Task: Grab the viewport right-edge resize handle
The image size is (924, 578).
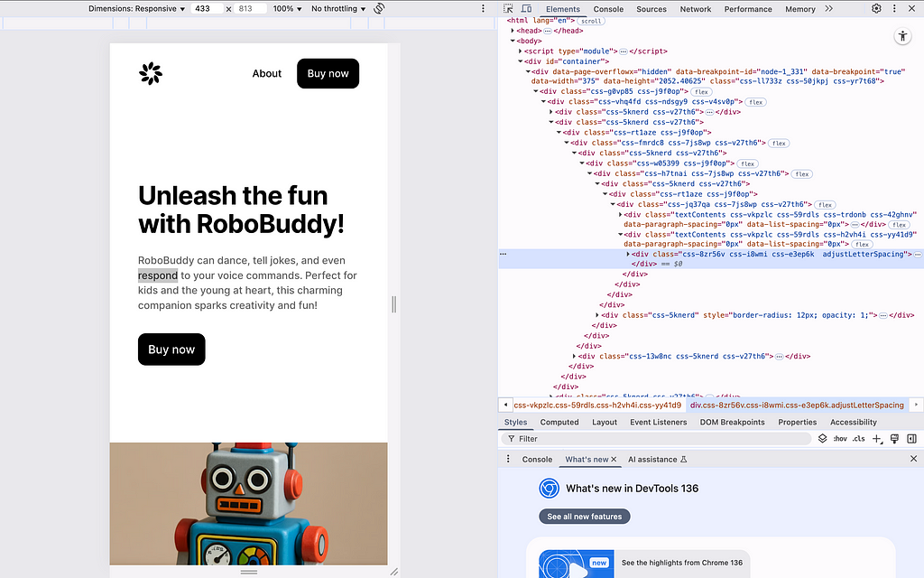Action: pos(393,304)
